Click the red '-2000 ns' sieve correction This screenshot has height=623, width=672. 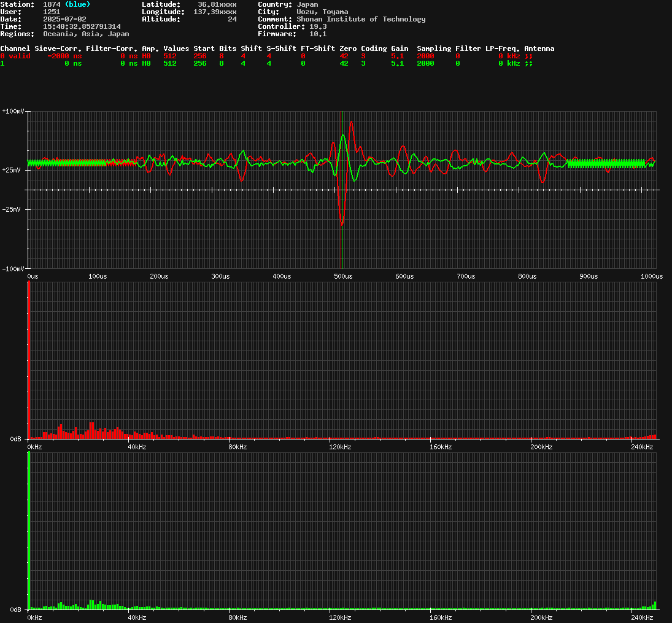pos(64,56)
